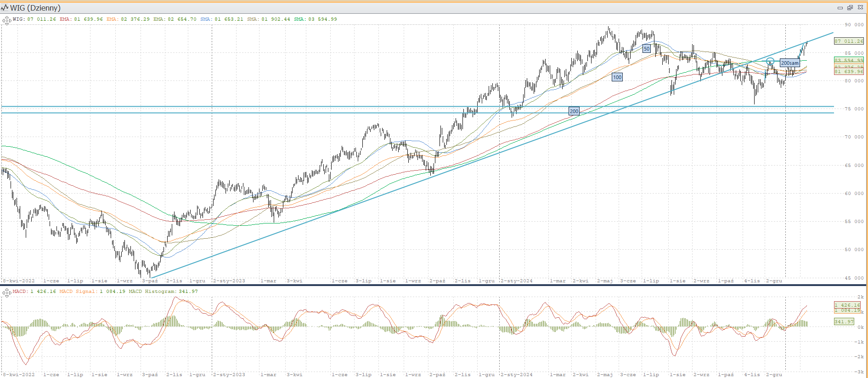Screen dimensions: 868x378
Task: Select the circle marker near 200sam label
Action: (770, 61)
